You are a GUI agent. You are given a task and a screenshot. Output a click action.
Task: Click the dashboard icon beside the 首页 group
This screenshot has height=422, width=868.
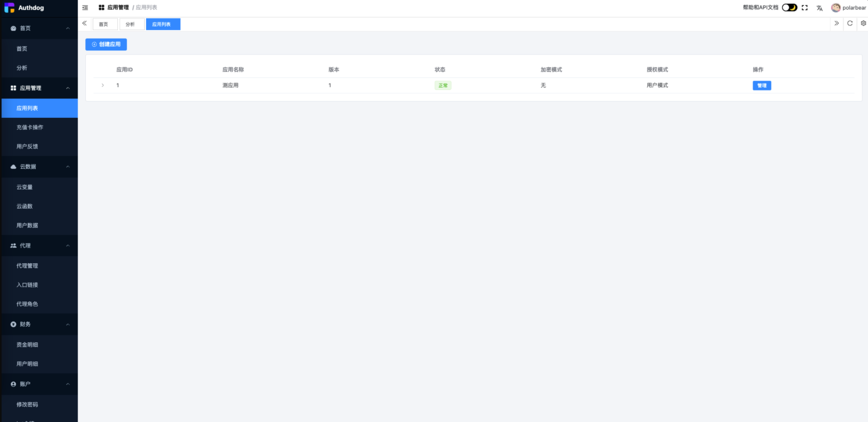click(13, 28)
